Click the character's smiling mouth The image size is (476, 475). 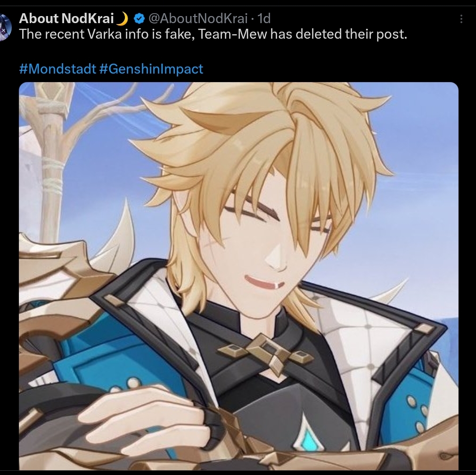pyautogui.click(x=264, y=283)
